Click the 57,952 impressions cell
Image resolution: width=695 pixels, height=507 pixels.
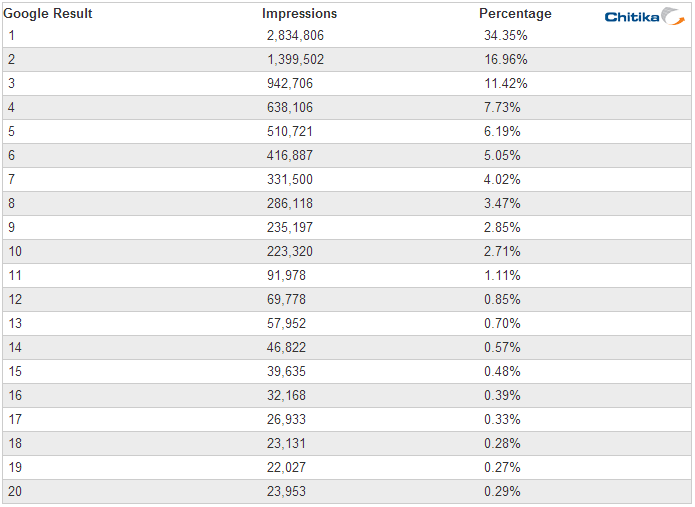[287, 324]
